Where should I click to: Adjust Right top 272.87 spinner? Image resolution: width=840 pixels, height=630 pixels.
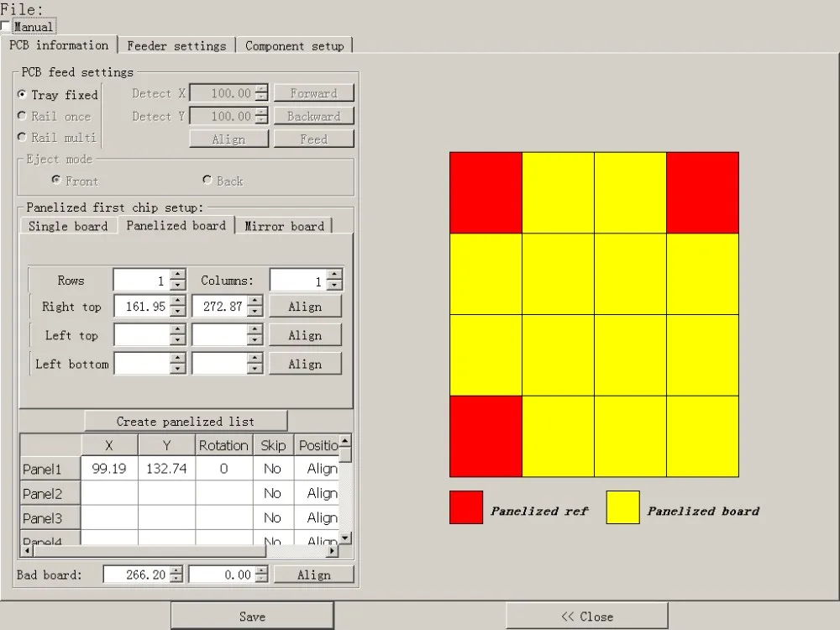255,307
